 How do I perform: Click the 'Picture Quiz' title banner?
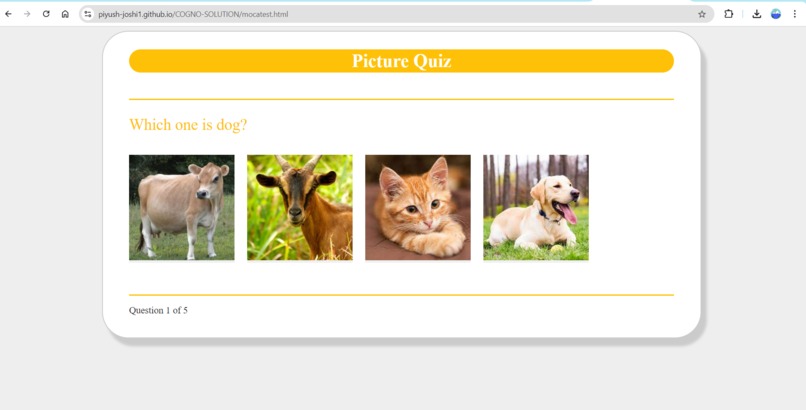(x=401, y=61)
